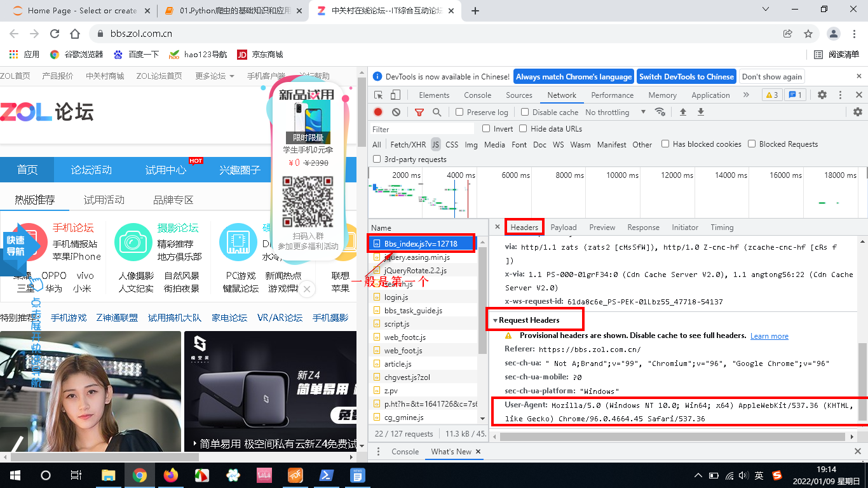Show more DevTools tabs with the chevron
Image resolution: width=868 pixels, height=488 pixels.
click(x=746, y=95)
